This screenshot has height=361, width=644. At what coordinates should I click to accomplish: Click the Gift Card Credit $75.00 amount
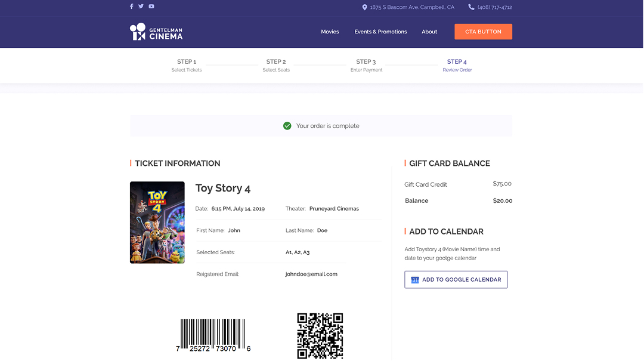click(502, 184)
